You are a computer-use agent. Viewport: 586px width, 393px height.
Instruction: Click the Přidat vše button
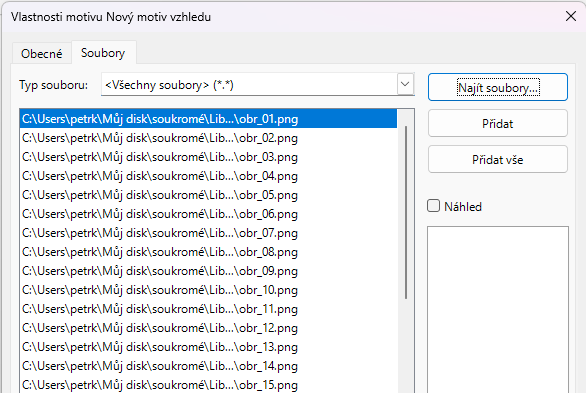[x=498, y=160]
